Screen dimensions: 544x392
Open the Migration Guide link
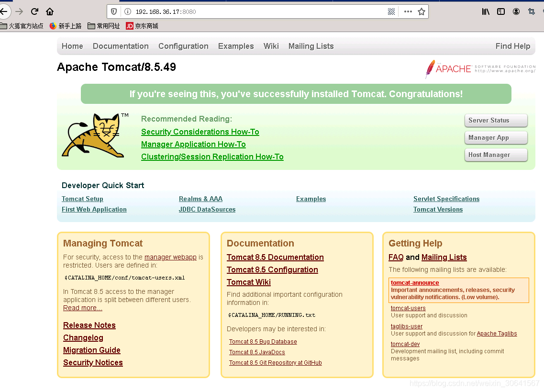pos(92,350)
